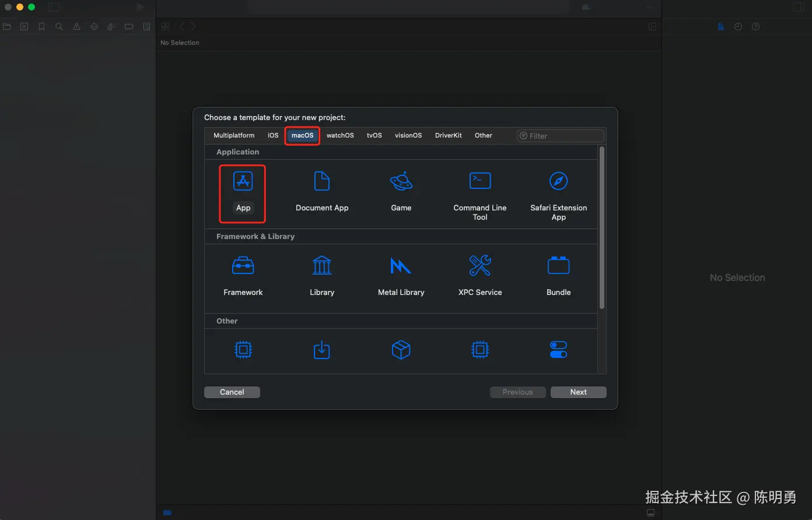The height and width of the screenshot is (520, 812).
Task: Select chip template left of toggle-switches icon
Action: (x=480, y=350)
